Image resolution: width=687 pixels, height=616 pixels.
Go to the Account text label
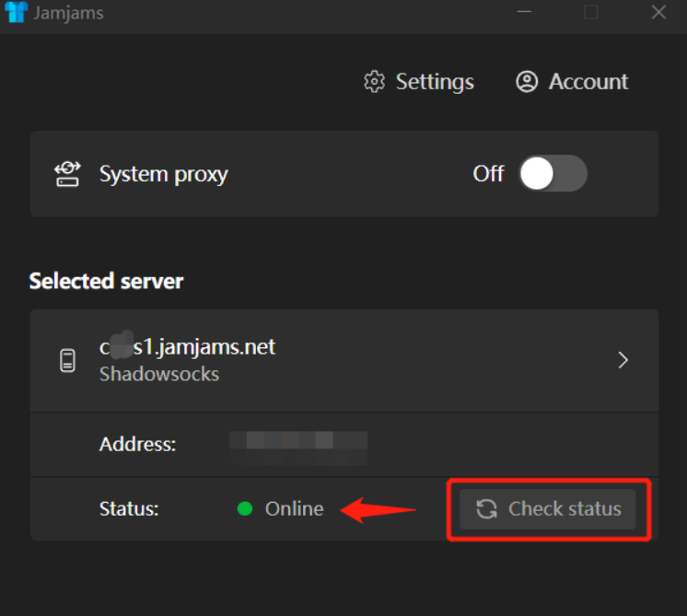tap(588, 82)
